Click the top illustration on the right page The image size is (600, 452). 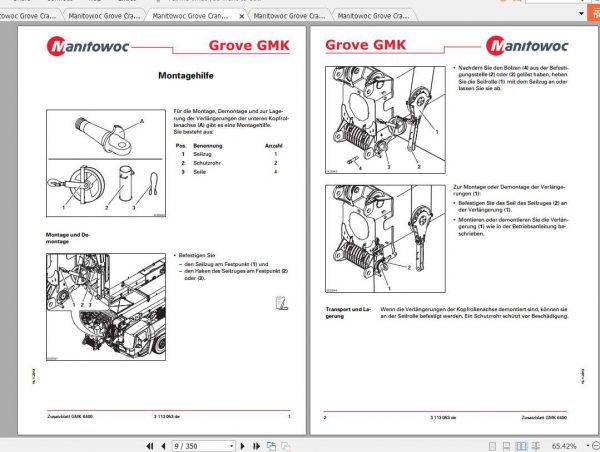(385, 120)
